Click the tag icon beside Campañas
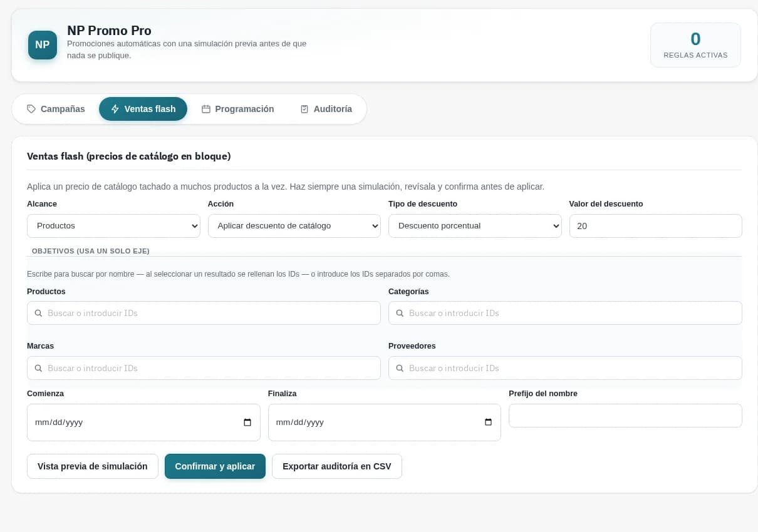This screenshot has height=532, width=758. [x=31, y=109]
